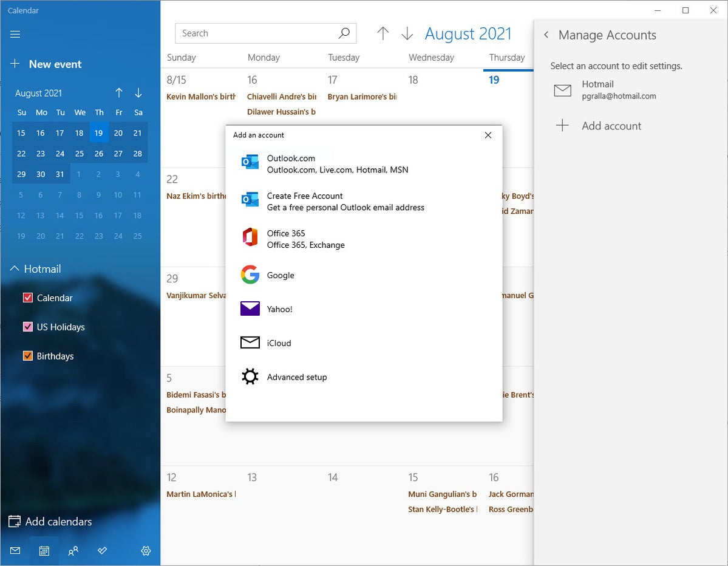Open Boinapally Mano's birthday event

[196, 410]
